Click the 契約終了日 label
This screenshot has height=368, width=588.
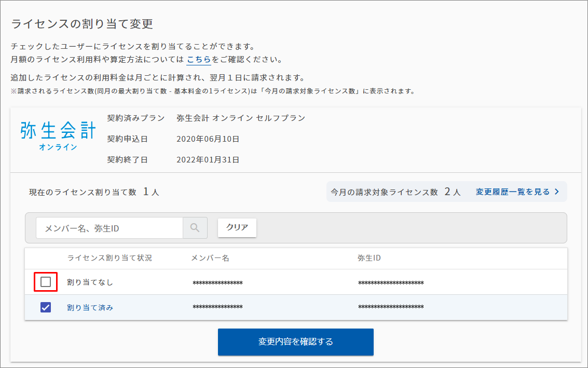pos(127,160)
